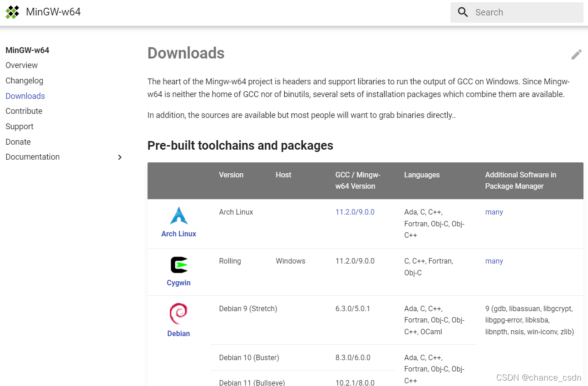Screen dimensions: 588x386
Task: Click the Downloads page heading
Action: click(x=186, y=53)
